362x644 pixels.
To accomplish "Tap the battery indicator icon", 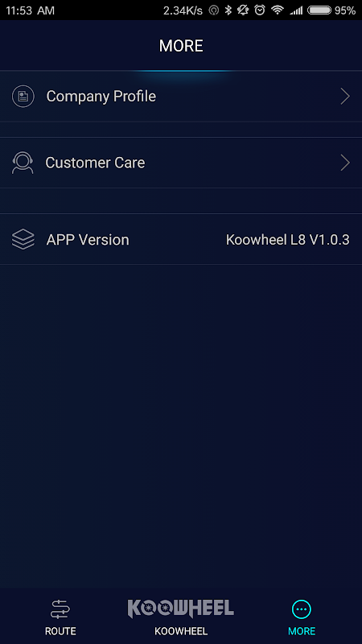I will pyautogui.click(x=319, y=10).
